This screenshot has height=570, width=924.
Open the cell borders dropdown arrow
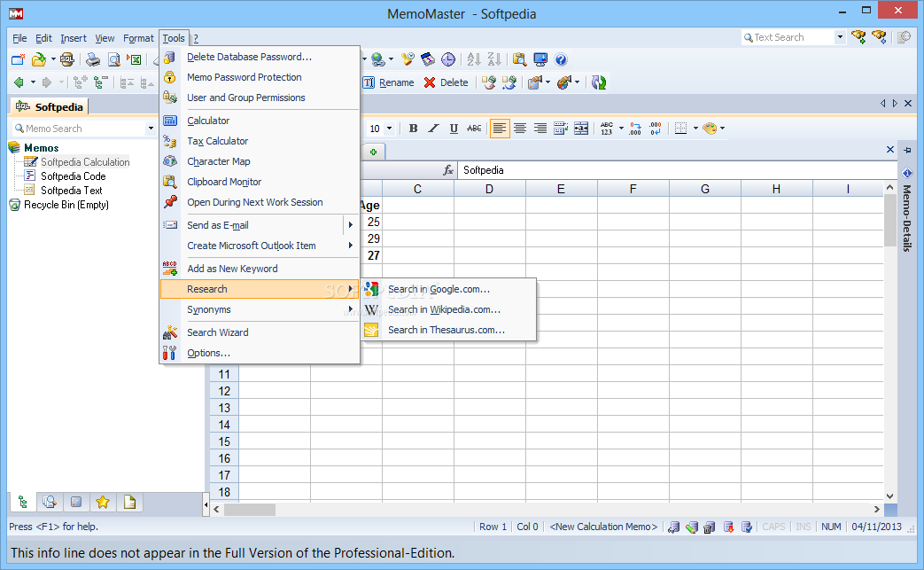(x=695, y=129)
